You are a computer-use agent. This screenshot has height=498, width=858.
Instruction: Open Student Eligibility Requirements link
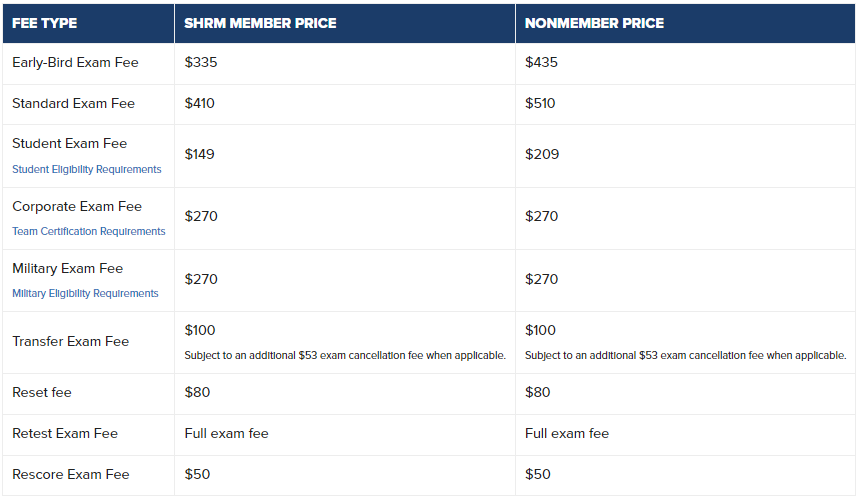pos(86,170)
